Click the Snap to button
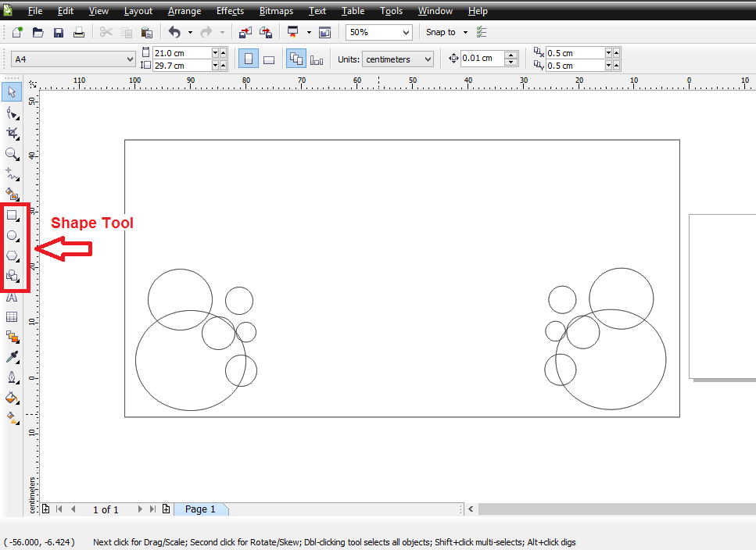The image size is (756, 550). pyautogui.click(x=440, y=33)
